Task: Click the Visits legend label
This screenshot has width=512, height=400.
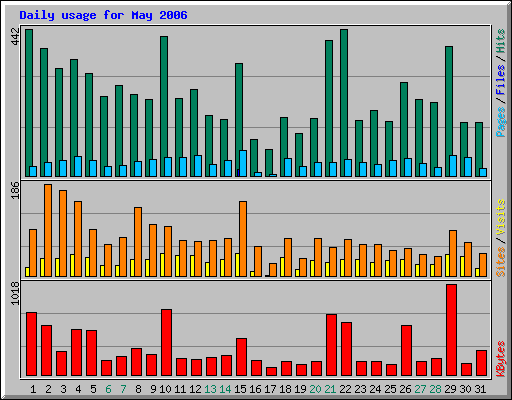Action: coord(500,217)
